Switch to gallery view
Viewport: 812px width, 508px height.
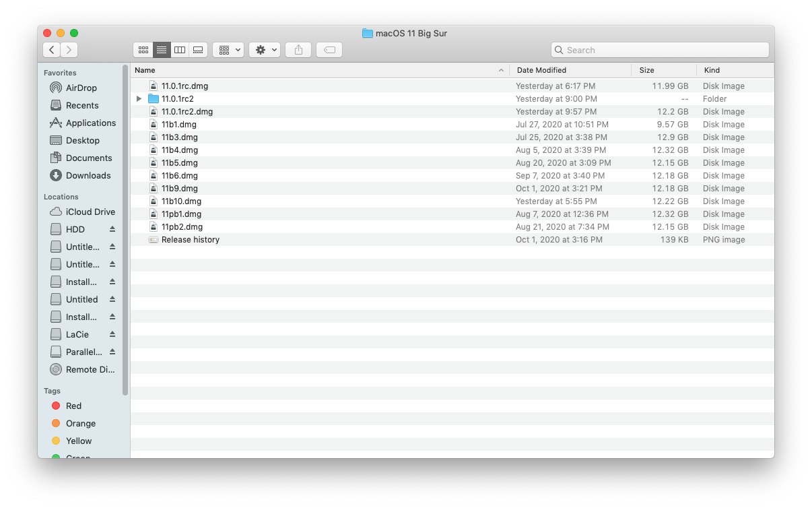pyautogui.click(x=198, y=50)
